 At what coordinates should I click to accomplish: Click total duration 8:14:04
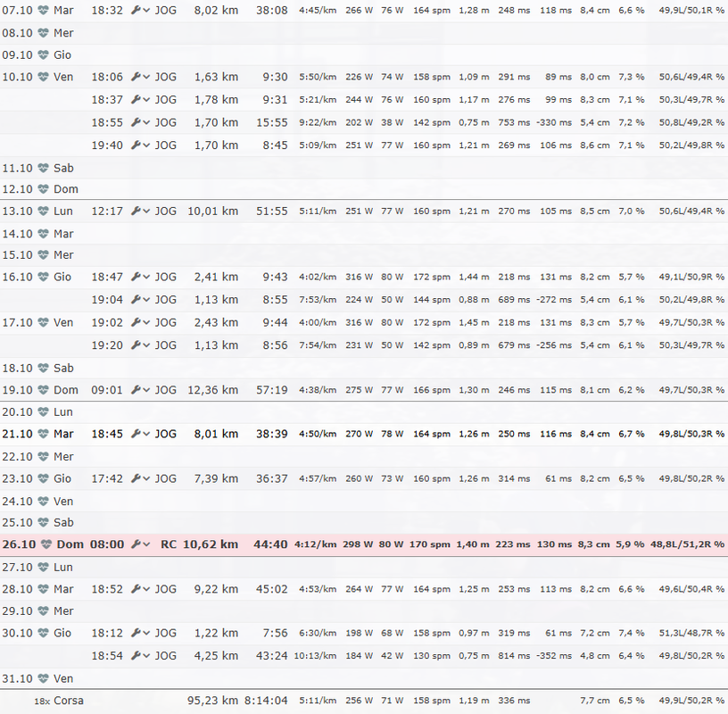[x=266, y=701]
